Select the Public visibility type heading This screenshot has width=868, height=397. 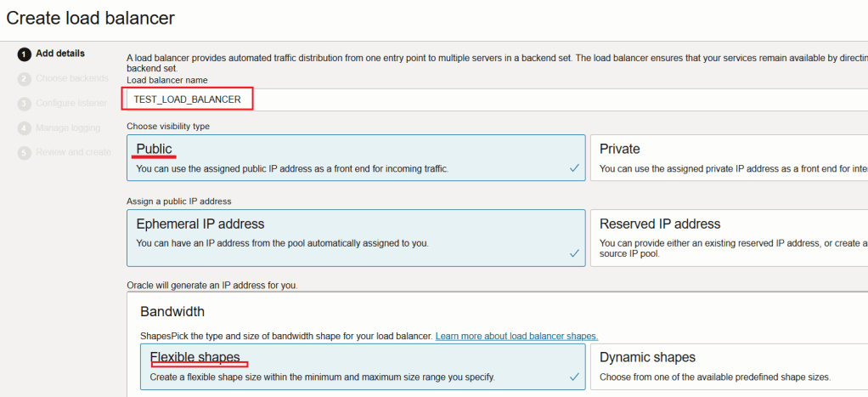click(155, 149)
